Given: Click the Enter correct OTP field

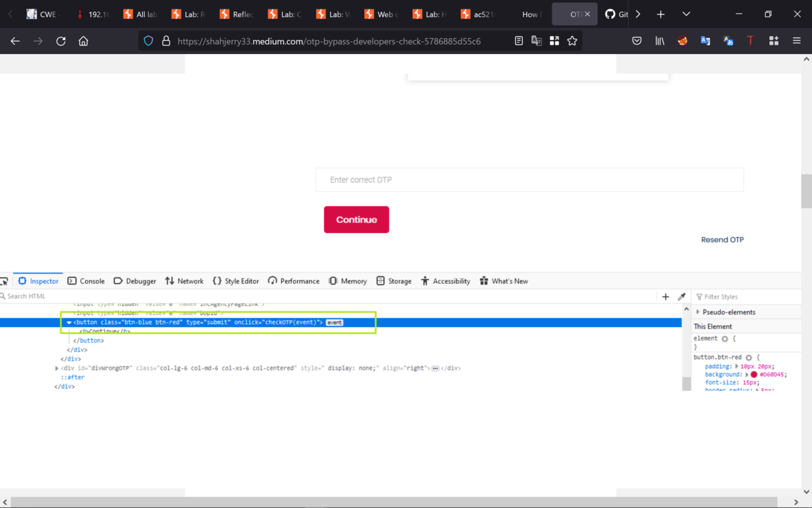Looking at the screenshot, I should (x=529, y=180).
